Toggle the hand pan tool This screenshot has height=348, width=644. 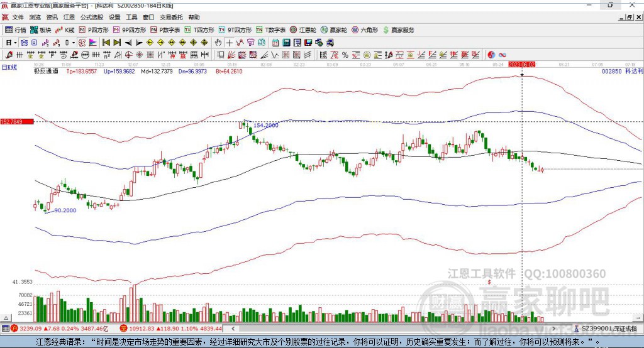pos(218,43)
